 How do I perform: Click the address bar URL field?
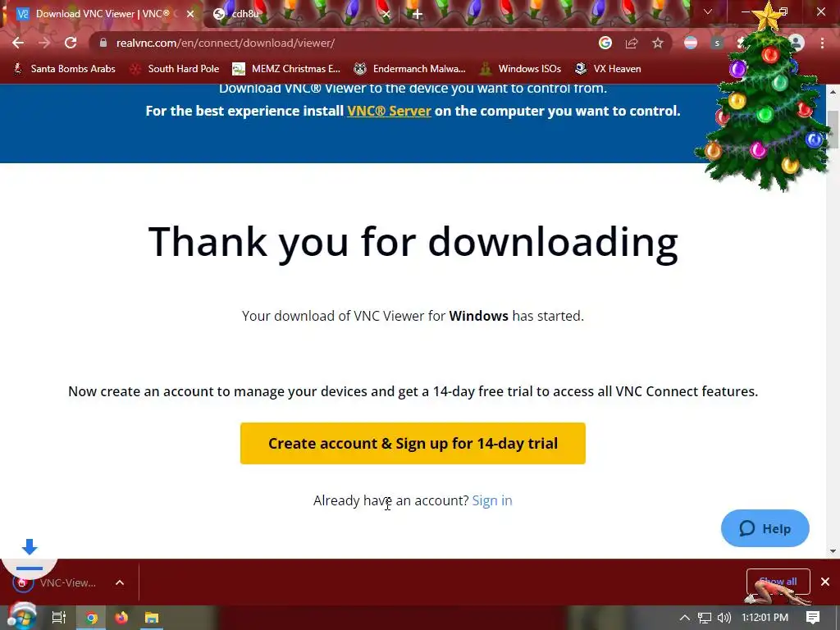pos(343,43)
